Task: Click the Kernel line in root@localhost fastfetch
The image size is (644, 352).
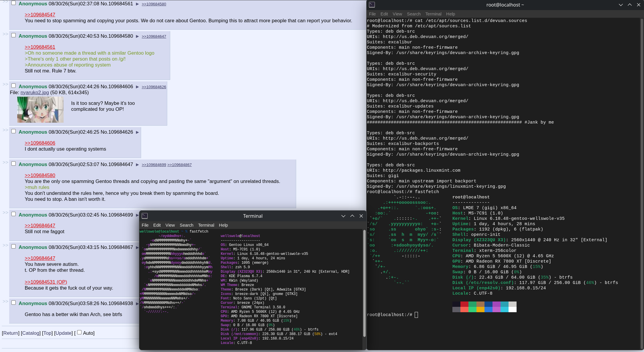Action: click(508, 219)
